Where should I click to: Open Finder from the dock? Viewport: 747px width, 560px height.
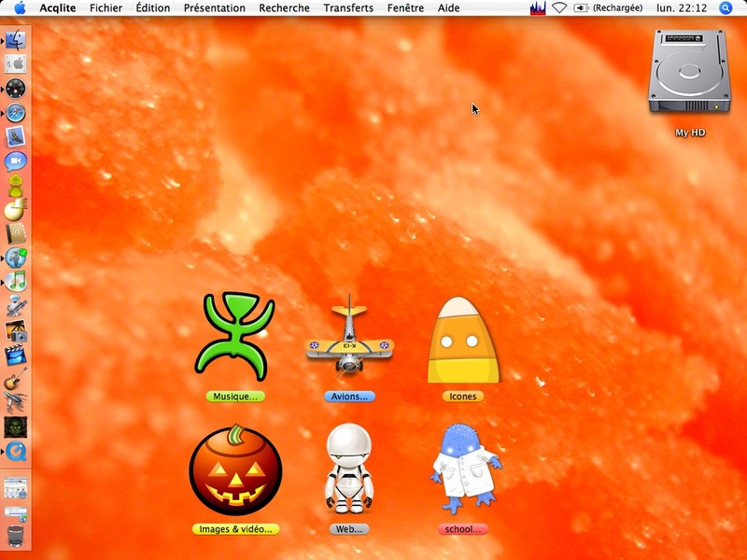16,39
